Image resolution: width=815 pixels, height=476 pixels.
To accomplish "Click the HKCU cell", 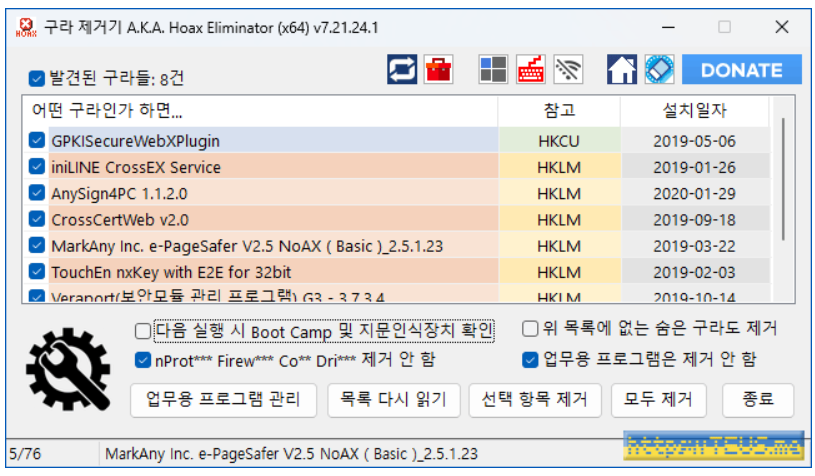I will (559, 141).
